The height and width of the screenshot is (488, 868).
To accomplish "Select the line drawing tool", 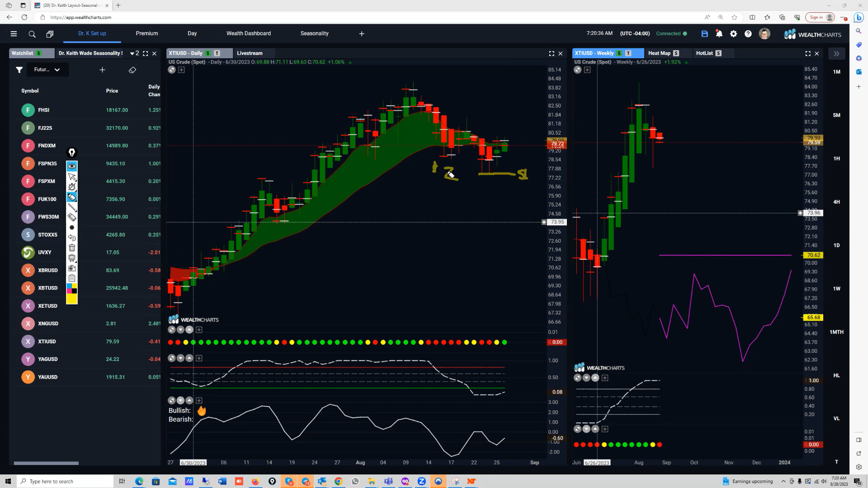I will coord(72,207).
